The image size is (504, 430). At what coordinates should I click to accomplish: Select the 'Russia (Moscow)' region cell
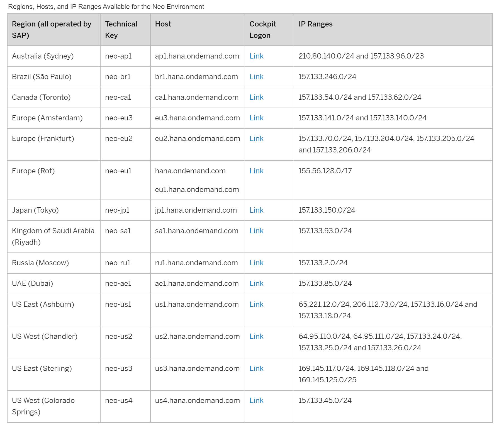click(x=54, y=263)
